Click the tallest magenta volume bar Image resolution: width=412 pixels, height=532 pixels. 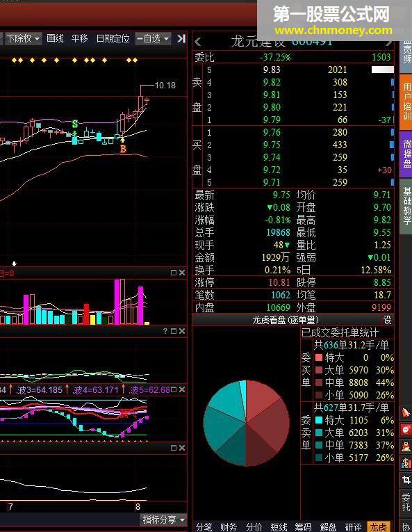click(117, 302)
